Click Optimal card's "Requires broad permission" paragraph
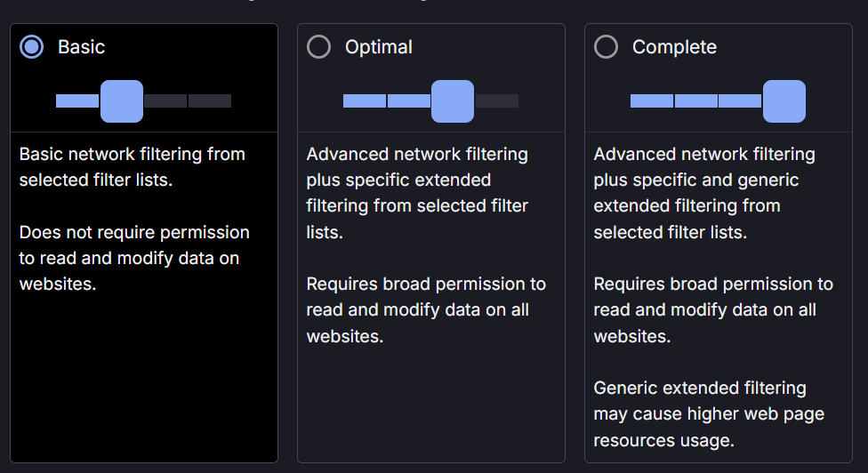The image size is (868, 473). [x=426, y=310]
